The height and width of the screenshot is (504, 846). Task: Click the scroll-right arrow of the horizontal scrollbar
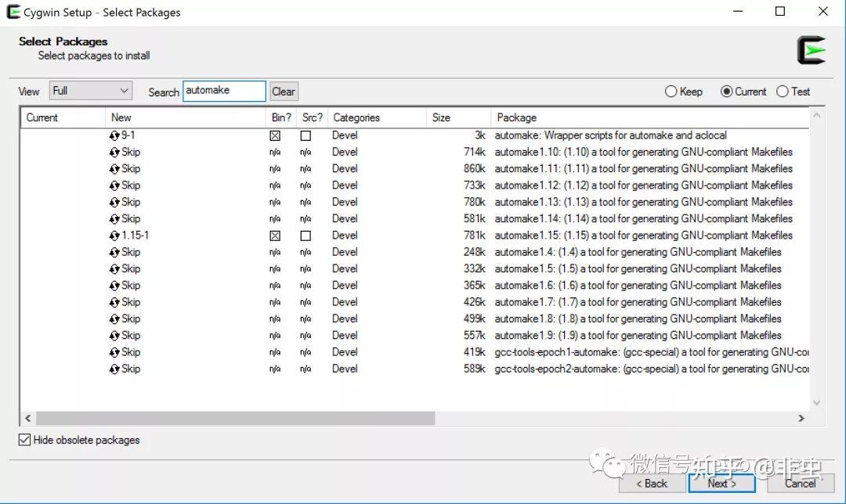801,418
